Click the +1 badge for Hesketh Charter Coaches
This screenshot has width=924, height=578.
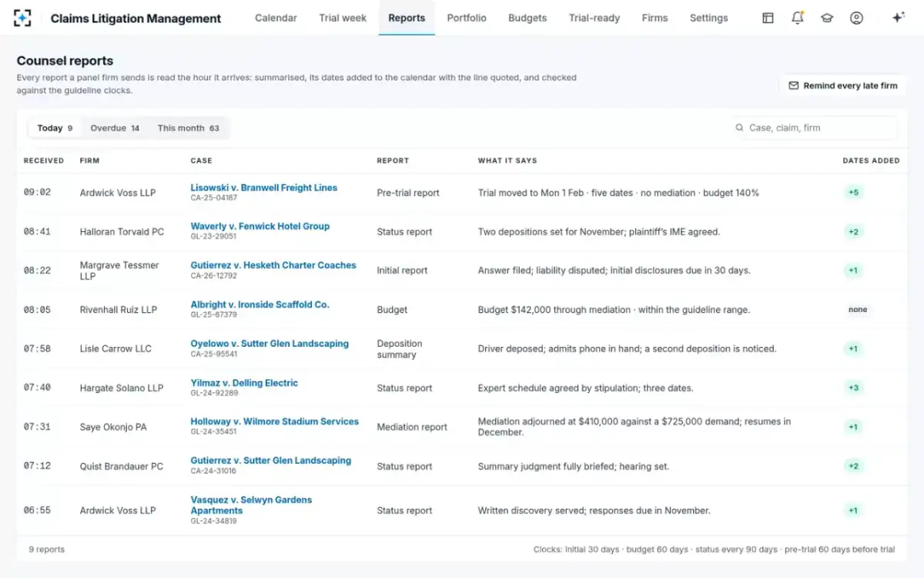(x=853, y=271)
